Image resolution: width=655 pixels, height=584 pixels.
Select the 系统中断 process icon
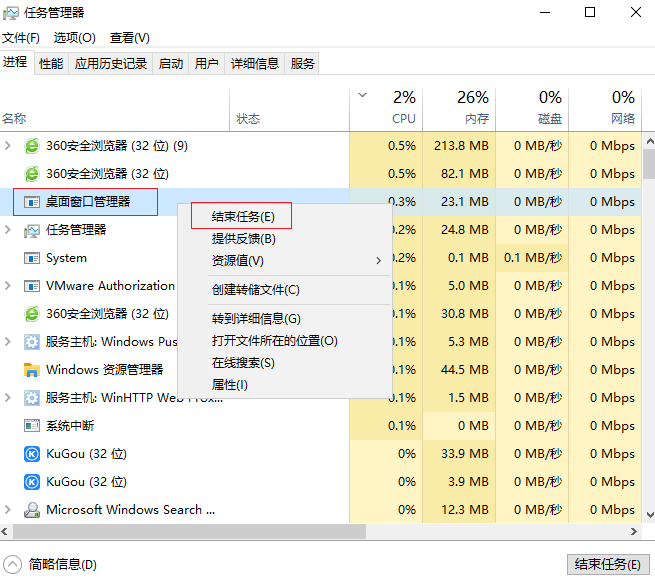point(32,426)
